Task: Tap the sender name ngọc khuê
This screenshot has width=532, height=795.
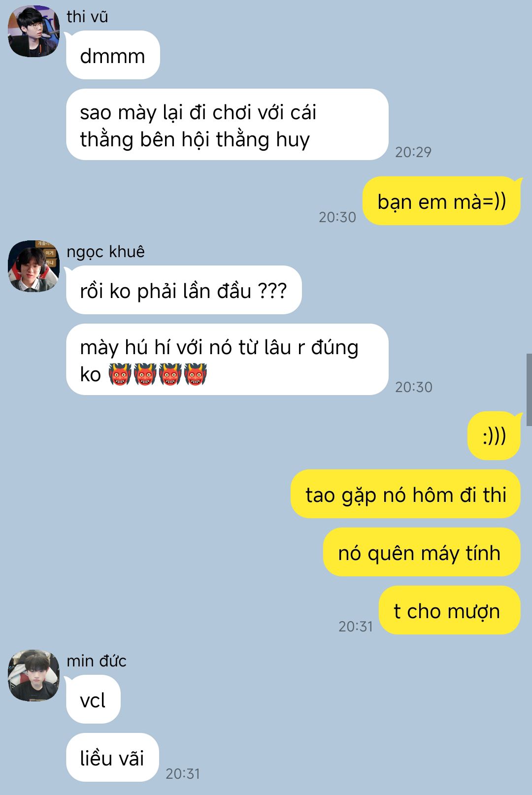Action: (x=106, y=252)
